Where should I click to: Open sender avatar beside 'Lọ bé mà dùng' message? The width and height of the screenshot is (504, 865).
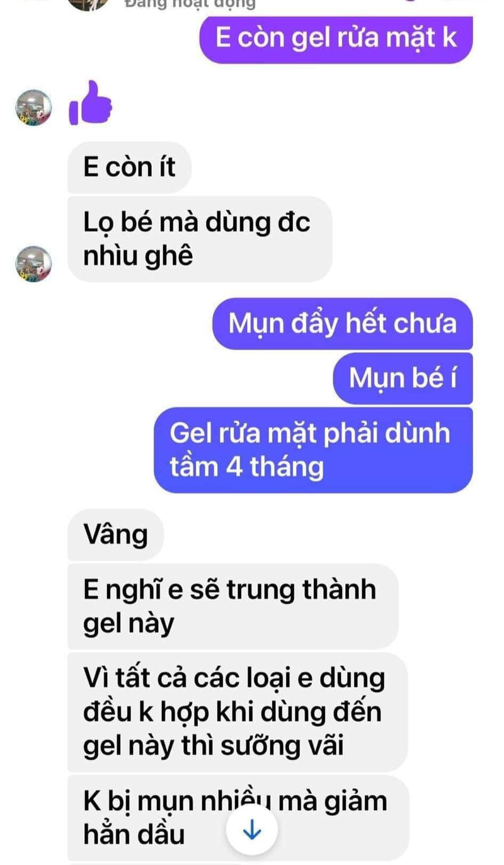(33, 263)
